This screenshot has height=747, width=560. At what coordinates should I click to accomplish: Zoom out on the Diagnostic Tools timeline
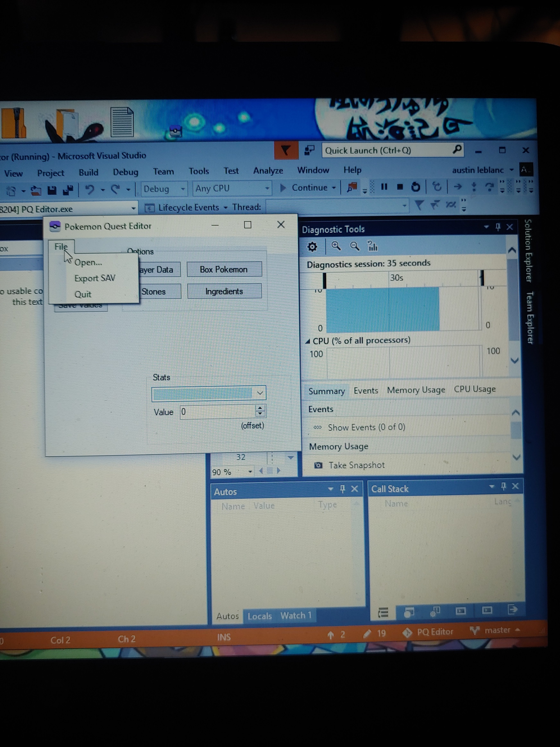click(354, 246)
